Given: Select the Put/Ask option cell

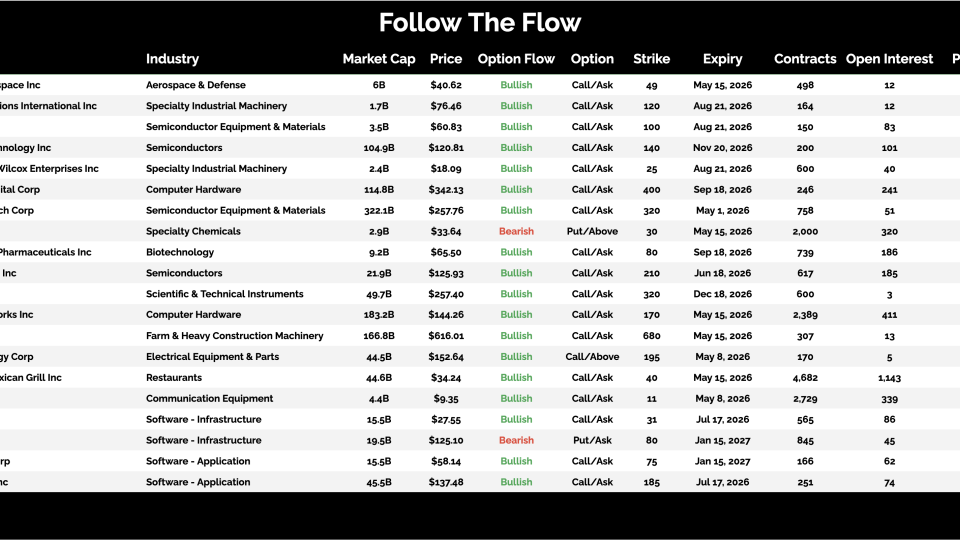Looking at the screenshot, I should click(x=592, y=440).
